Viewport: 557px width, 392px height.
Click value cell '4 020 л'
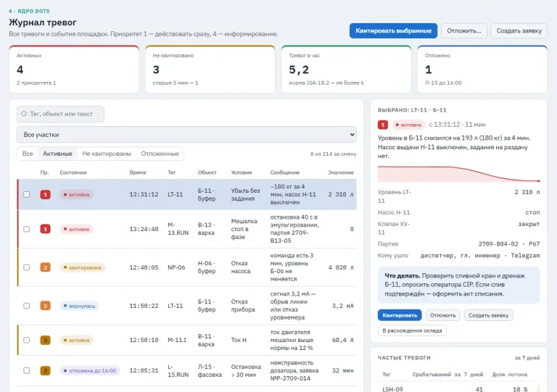[341, 267]
